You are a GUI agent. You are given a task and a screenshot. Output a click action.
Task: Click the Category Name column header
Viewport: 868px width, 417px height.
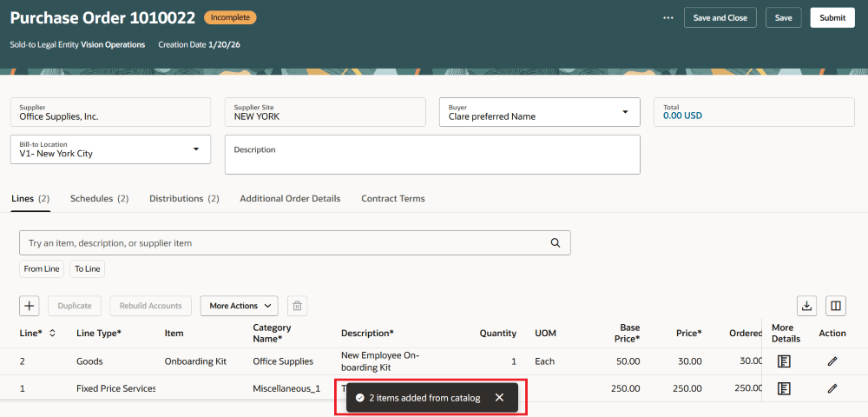pyautogui.click(x=272, y=333)
